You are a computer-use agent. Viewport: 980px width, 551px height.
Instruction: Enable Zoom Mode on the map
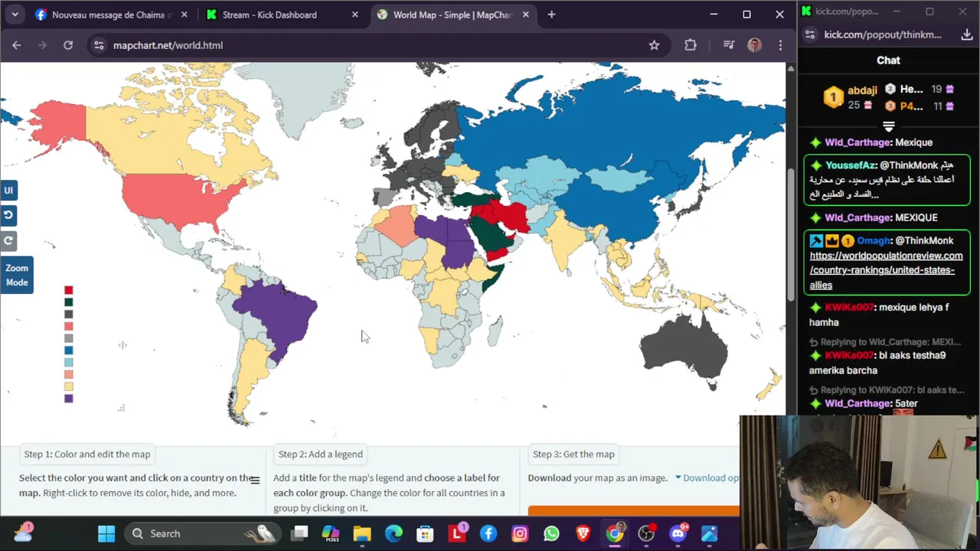click(x=16, y=275)
